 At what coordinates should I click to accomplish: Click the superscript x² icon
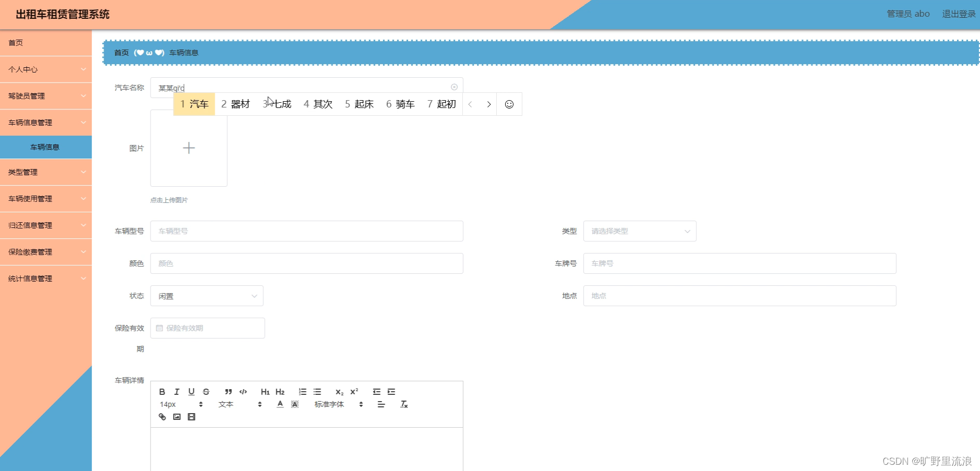354,391
